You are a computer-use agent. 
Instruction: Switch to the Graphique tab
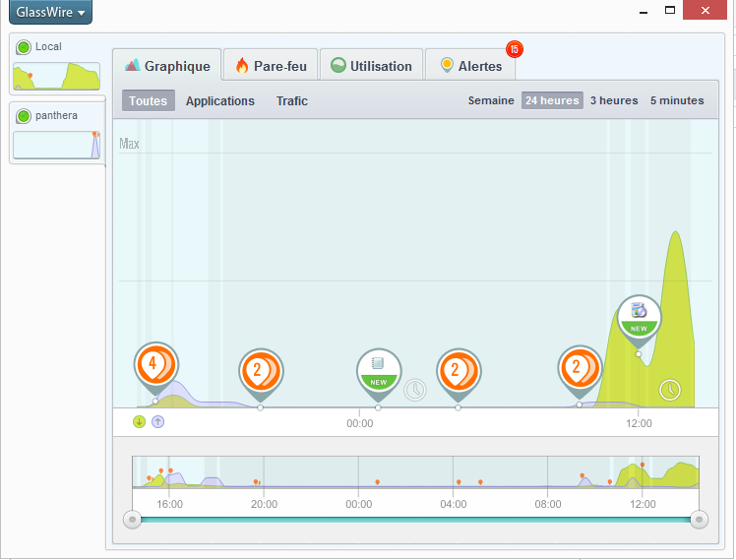click(x=167, y=66)
